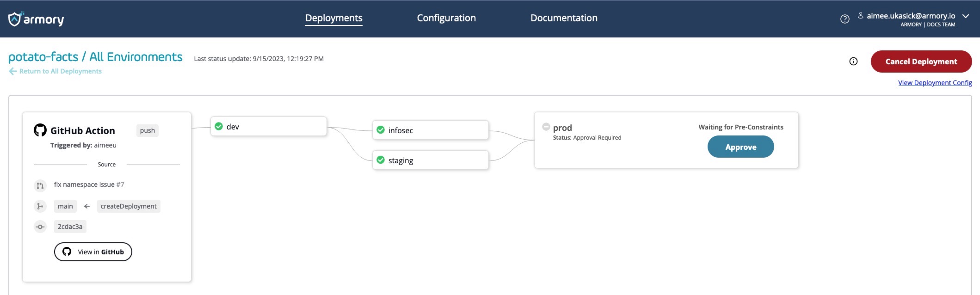Click the info icon near Cancel Deployment
The image size is (980, 295).
click(x=853, y=61)
